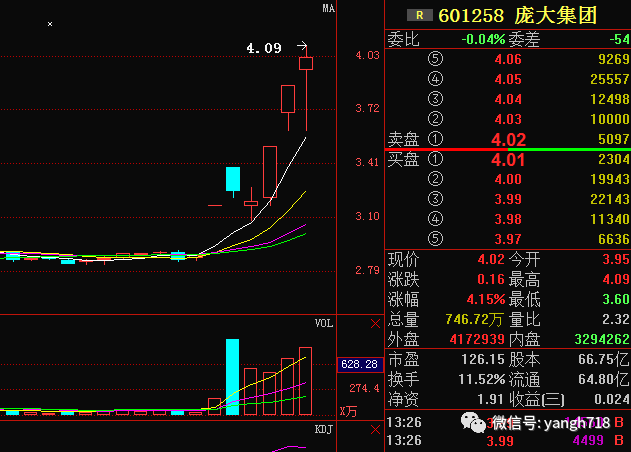Click the red-green buy/sell ratio bar
Image resolution: width=631 pixels, height=452 pixels.
coord(508,149)
